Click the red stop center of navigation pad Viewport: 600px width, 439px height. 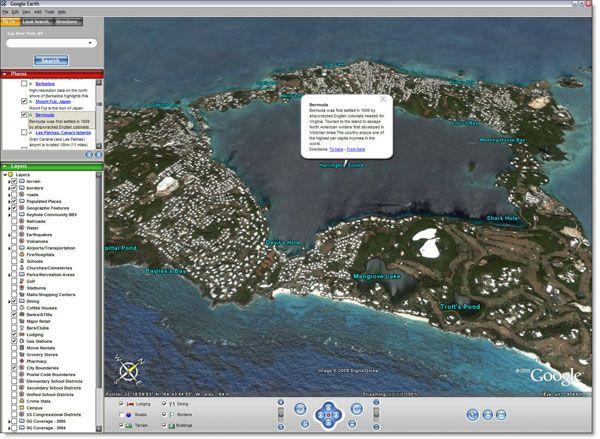(x=328, y=415)
